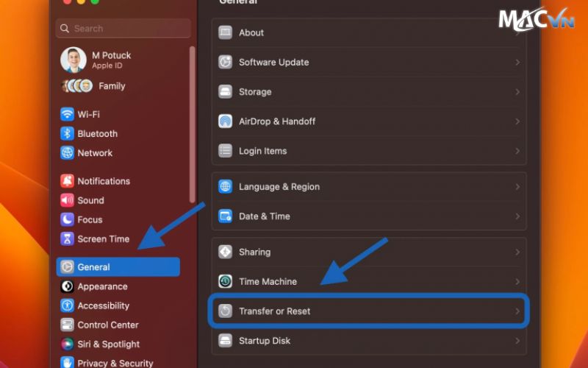Click the Storage drive icon
The width and height of the screenshot is (588, 368).
click(226, 91)
